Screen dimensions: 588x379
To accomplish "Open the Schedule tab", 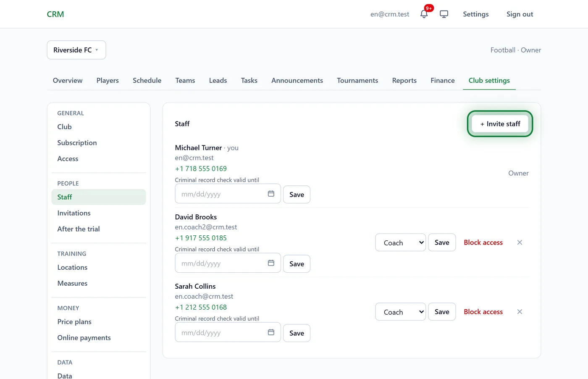I will (147, 80).
